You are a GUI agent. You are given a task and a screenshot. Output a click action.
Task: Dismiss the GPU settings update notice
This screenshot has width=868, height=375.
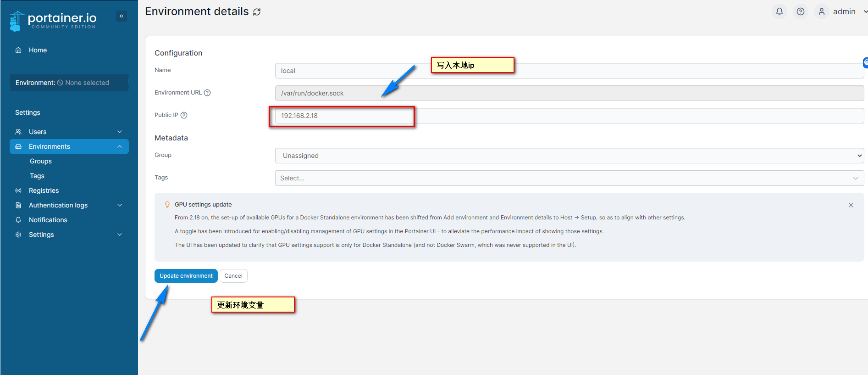click(x=851, y=205)
